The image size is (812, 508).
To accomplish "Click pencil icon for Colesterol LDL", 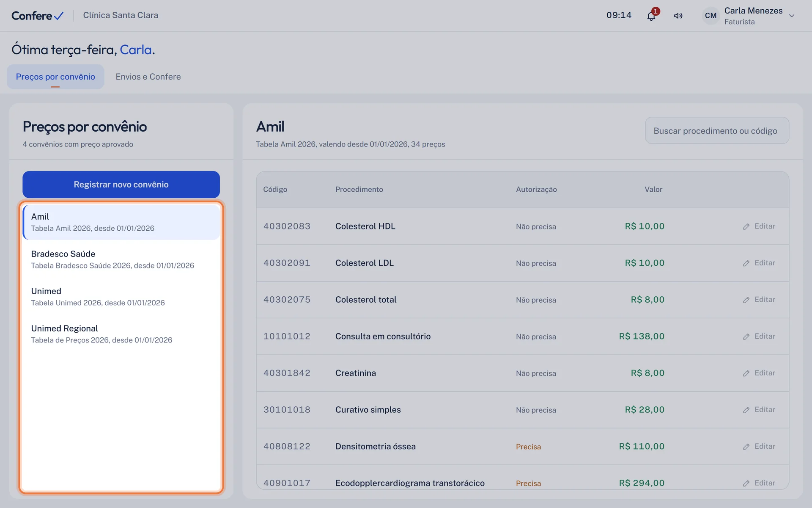I will [x=746, y=263].
